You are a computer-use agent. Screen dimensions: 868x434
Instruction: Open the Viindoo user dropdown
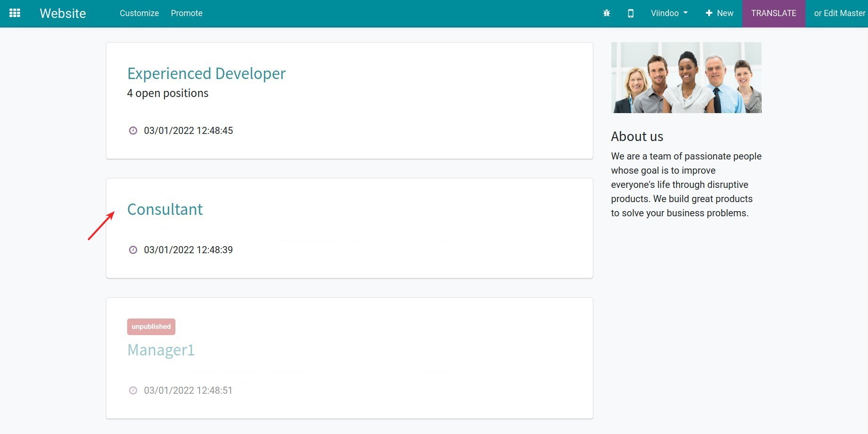(668, 13)
